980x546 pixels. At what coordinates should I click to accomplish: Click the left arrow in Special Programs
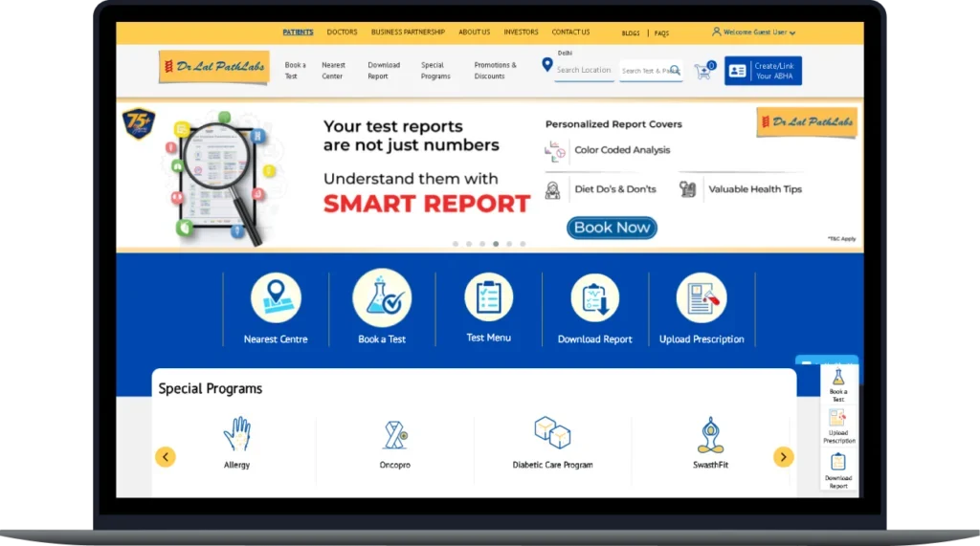(166, 457)
